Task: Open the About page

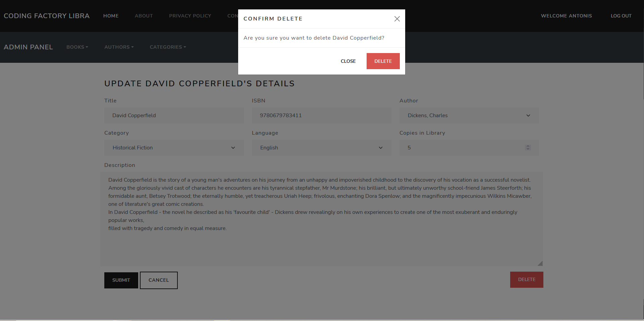Action: point(144,16)
